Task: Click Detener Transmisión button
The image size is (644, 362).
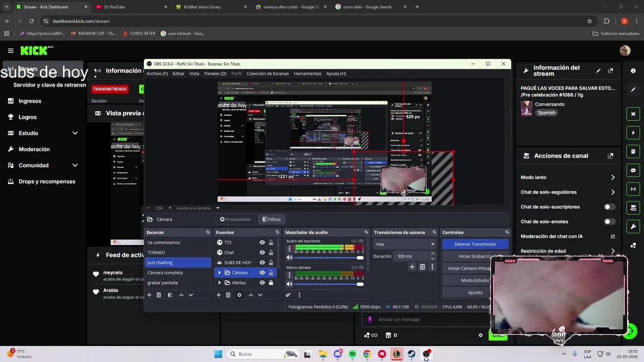Action: click(x=475, y=244)
